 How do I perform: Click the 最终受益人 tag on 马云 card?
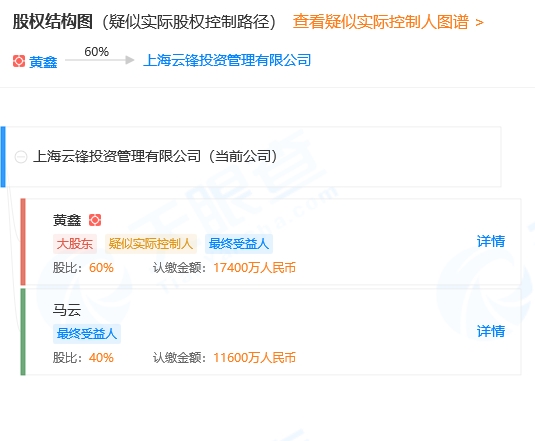tap(87, 334)
